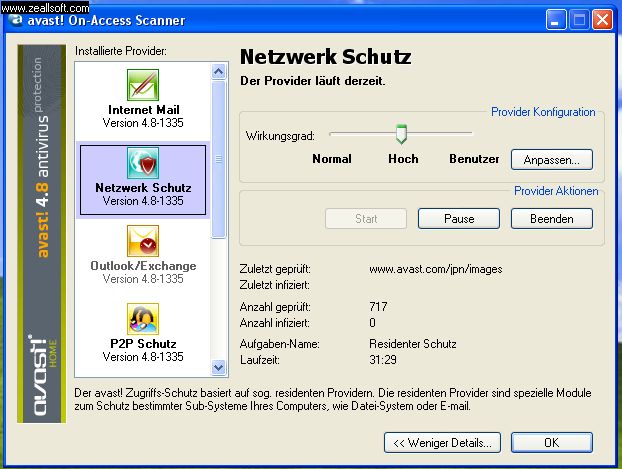Open the P2P Schutz provider icon
Viewport: 622px width, 469px height.
pyautogui.click(x=143, y=319)
